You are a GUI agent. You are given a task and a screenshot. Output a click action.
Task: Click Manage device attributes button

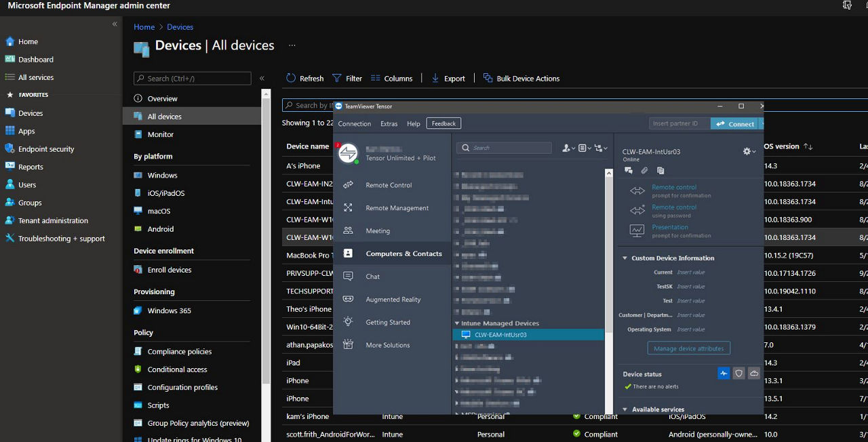click(x=688, y=348)
